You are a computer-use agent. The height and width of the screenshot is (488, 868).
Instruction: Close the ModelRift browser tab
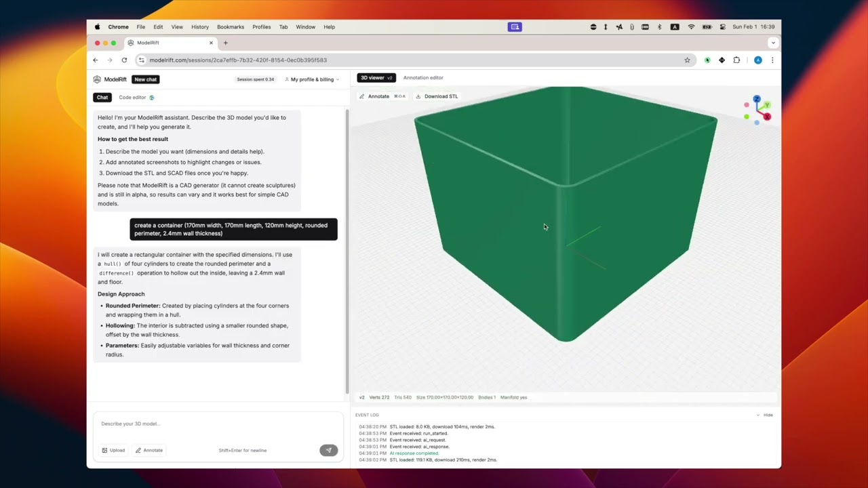211,43
